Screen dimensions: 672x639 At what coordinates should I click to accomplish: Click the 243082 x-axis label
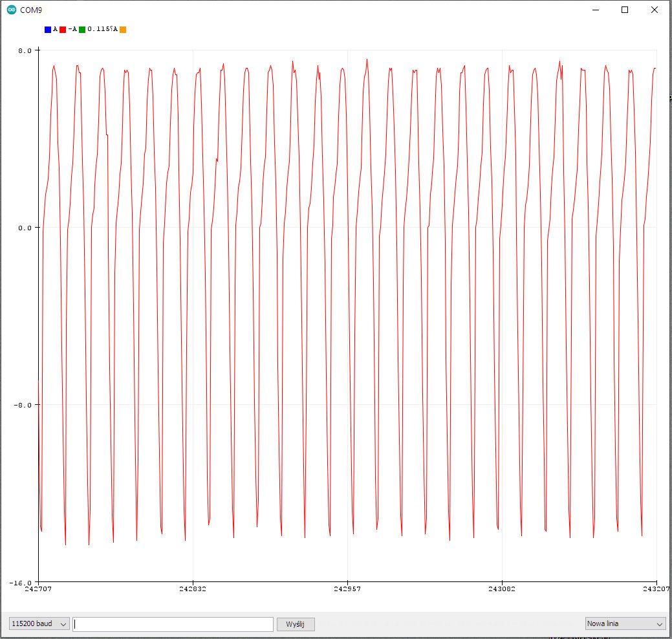[502, 589]
